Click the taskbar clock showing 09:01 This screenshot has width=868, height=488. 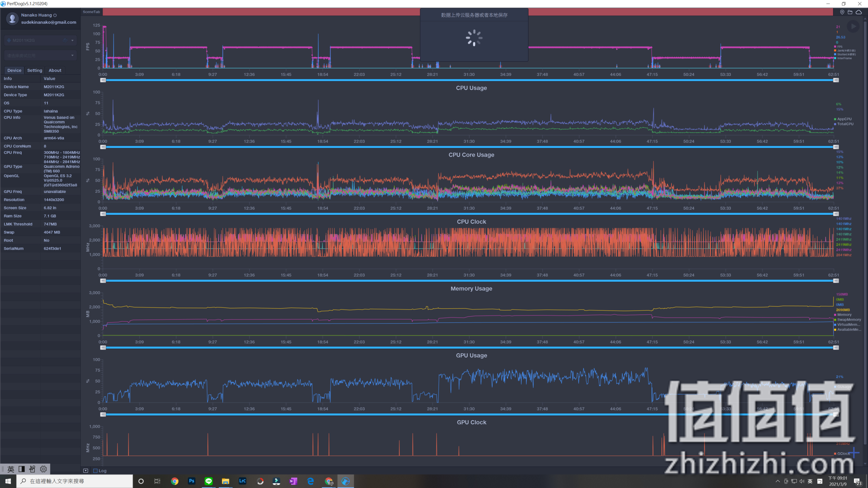tap(837, 481)
